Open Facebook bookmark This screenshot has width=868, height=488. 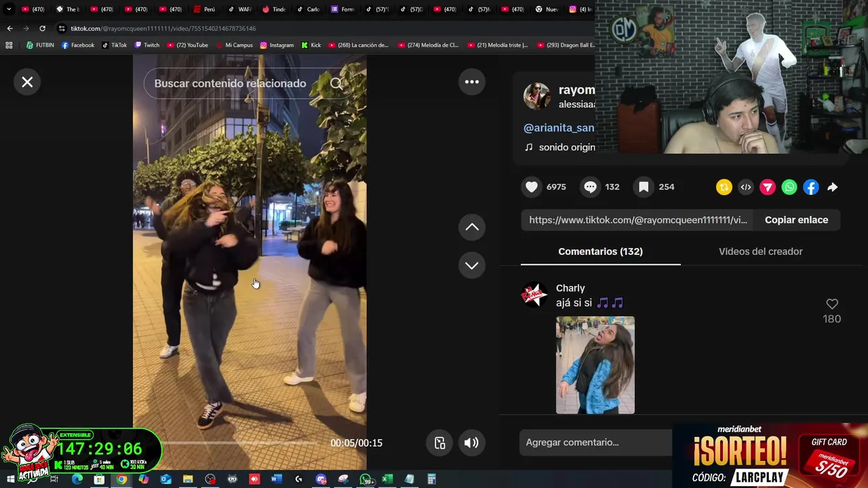(x=78, y=45)
